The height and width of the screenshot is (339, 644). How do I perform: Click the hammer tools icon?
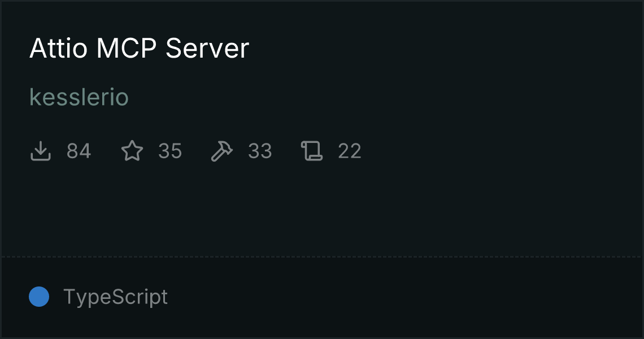pos(222,151)
